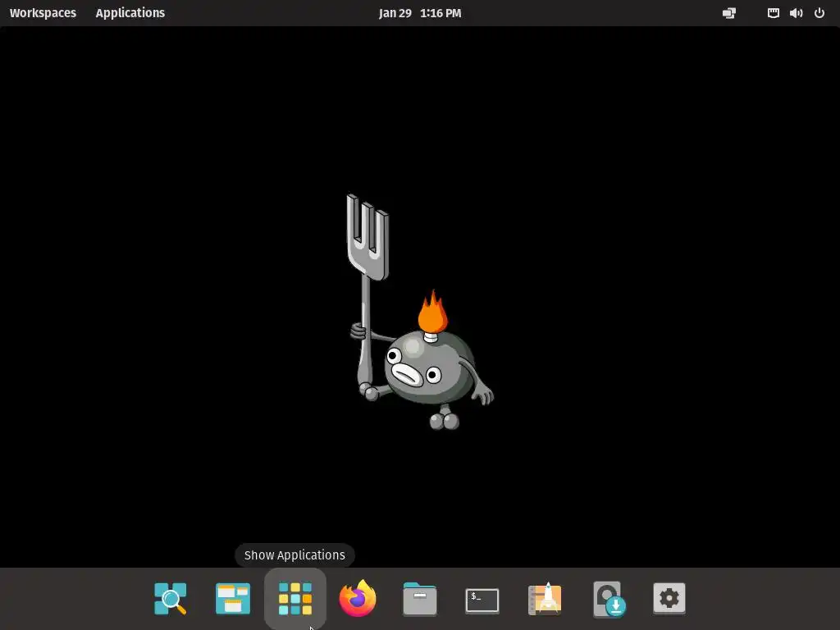Screen dimensions: 840x630
Task: Click the Show Applications grid icon
Action: (295, 598)
